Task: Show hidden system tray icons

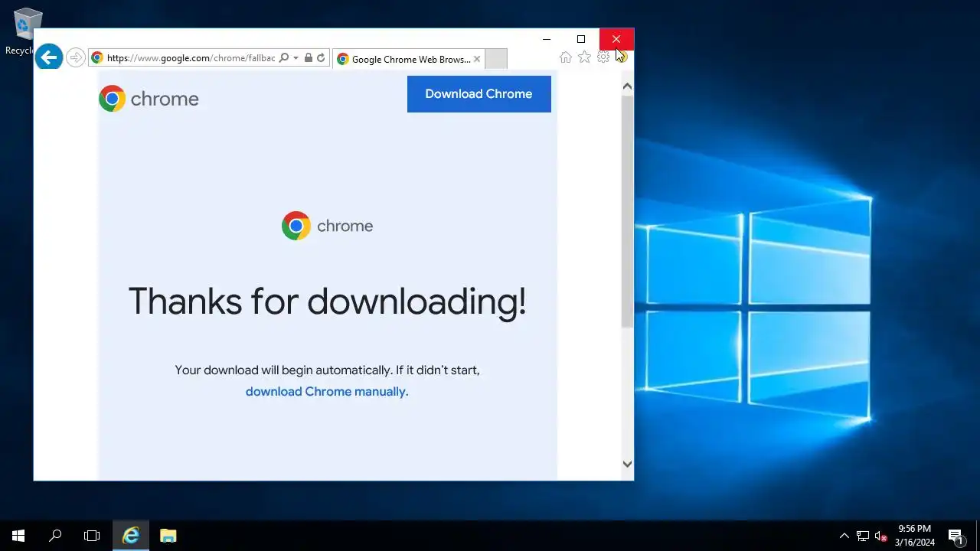Action: tap(844, 536)
